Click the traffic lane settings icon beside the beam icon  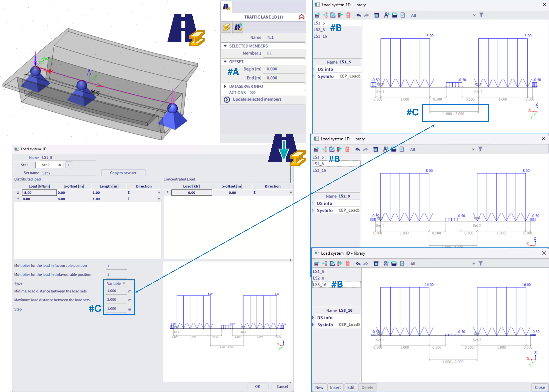pos(238,27)
